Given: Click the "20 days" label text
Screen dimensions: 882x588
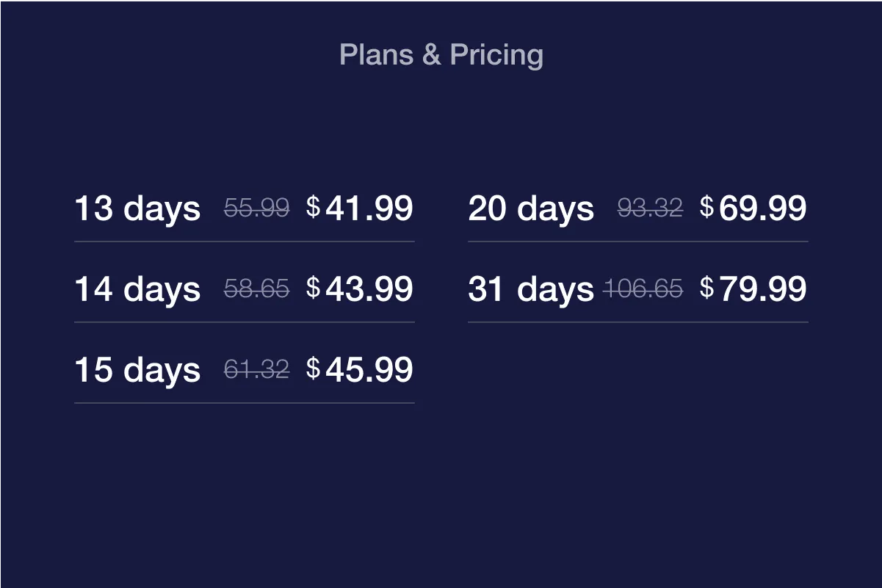Looking at the screenshot, I should click(x=531, y=208).
